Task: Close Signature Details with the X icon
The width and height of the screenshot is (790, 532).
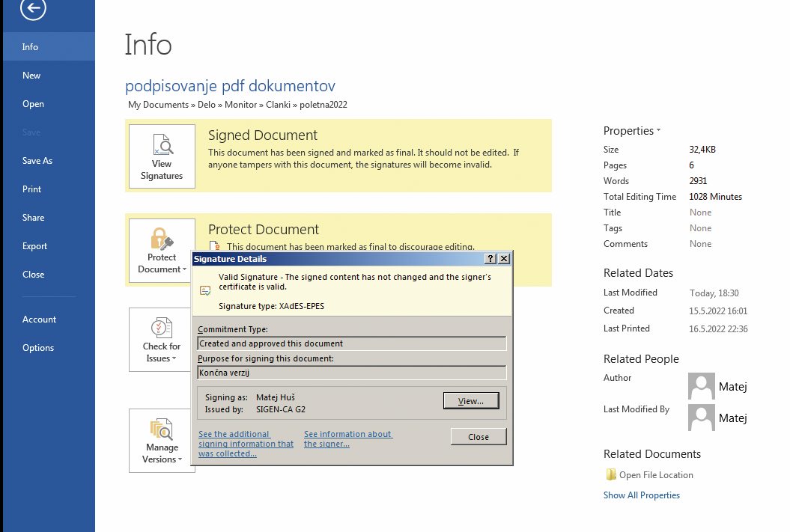Action: (x=504, y=259)
